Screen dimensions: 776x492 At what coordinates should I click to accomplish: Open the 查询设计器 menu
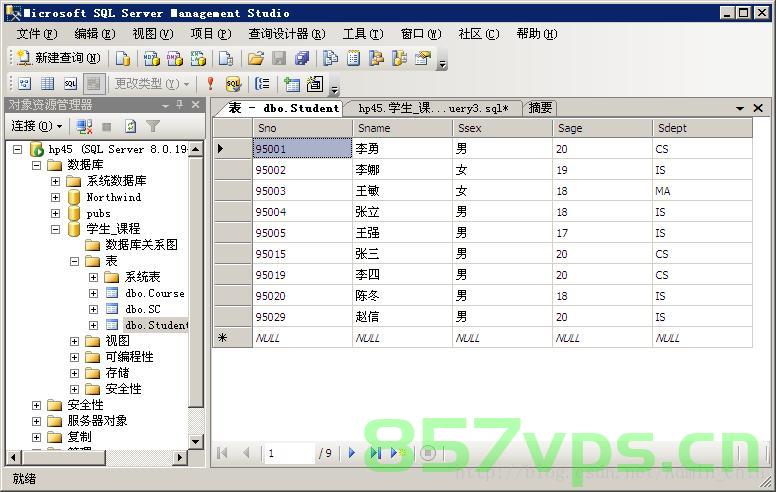pos(287,34)
